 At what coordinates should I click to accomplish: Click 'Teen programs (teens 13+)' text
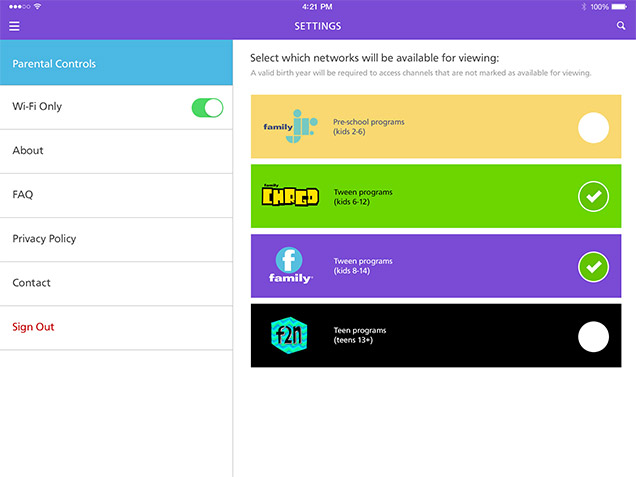pos(359,335)
